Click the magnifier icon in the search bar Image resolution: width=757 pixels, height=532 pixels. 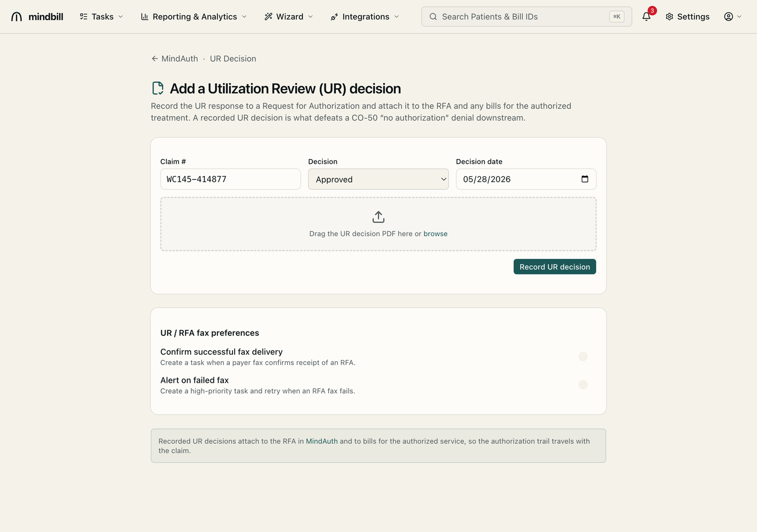coord(433,17)
